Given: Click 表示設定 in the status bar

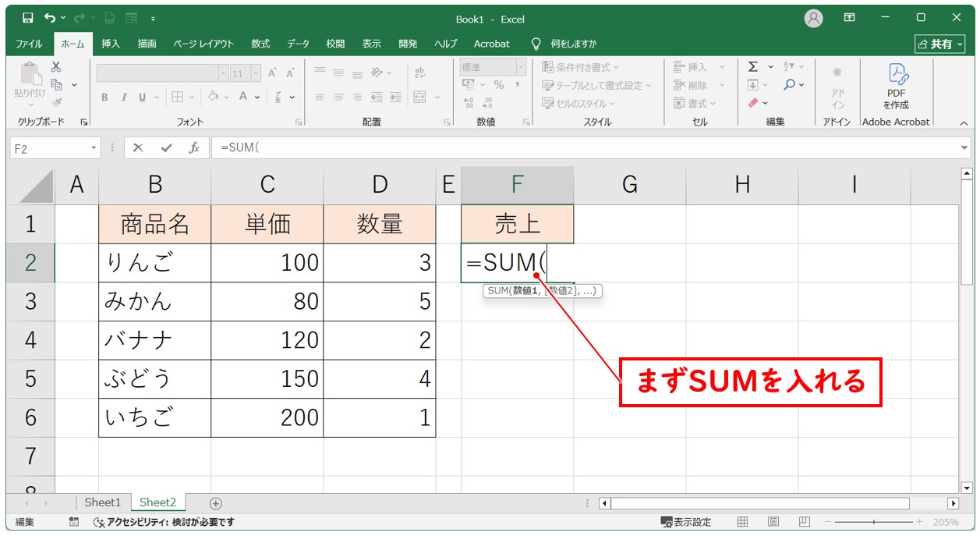Looking at the screenshot, I should pyautogui.click(x=686, y=522).
